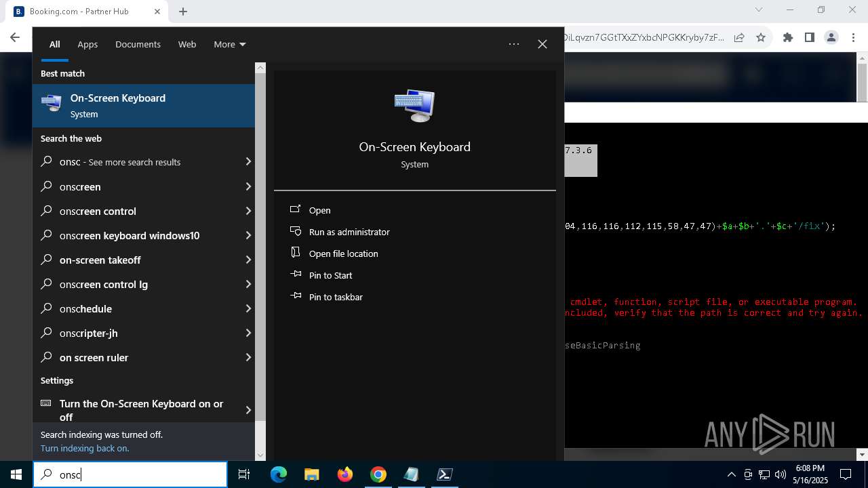The image size is (868, 488).
Task: Toggle the Chrome side panel
Action: click(809, 37)
